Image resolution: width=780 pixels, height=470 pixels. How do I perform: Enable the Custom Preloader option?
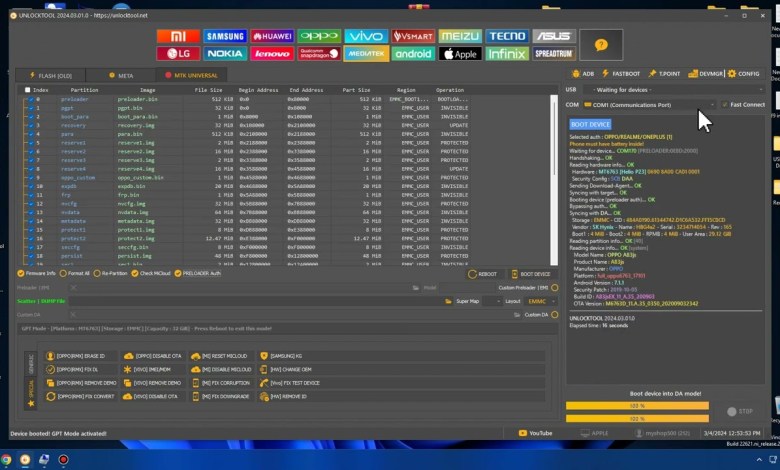pyautogui.click(x=555, y=288)
